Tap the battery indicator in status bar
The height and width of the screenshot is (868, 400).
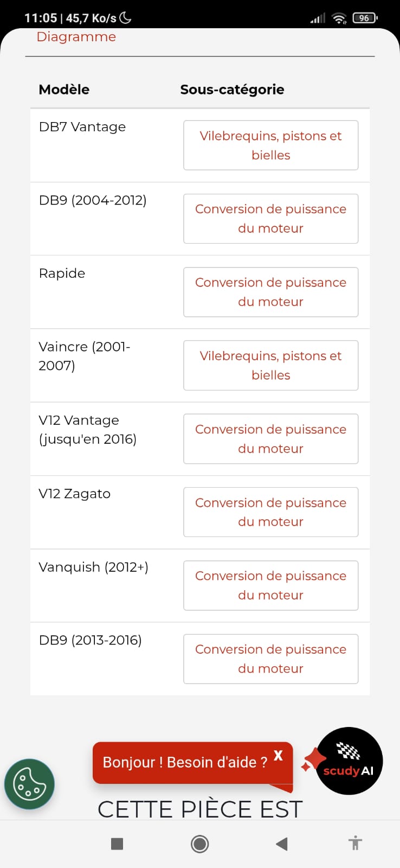pos(365,18)
